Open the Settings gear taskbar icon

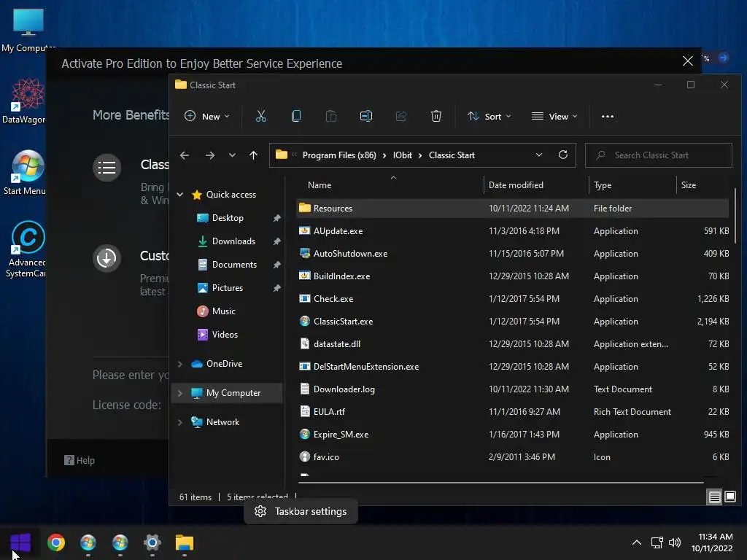(x=152, y=542)
